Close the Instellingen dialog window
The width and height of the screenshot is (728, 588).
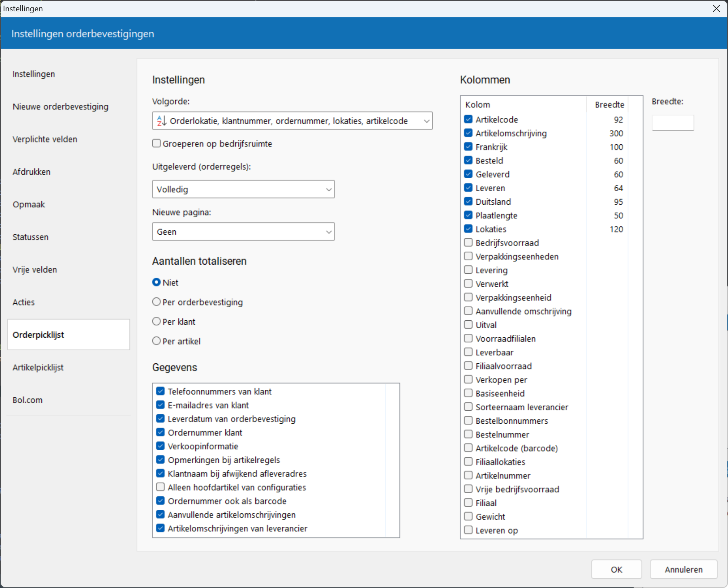(716, 8)
